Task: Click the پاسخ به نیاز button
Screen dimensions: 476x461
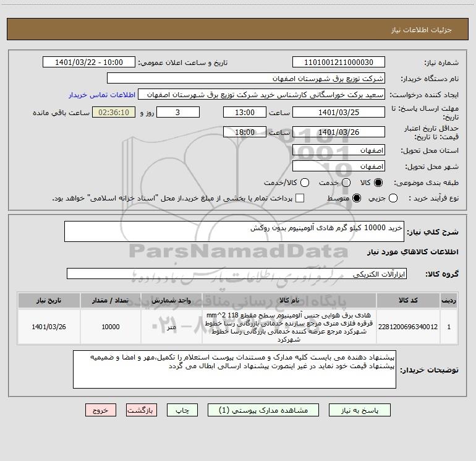Action: [x=360, y=410]
